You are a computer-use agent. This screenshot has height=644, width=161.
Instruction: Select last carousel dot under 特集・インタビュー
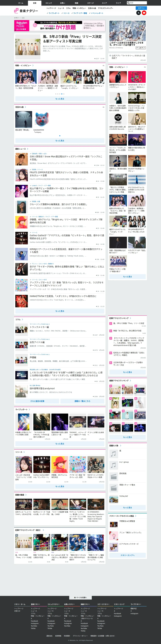64,94
